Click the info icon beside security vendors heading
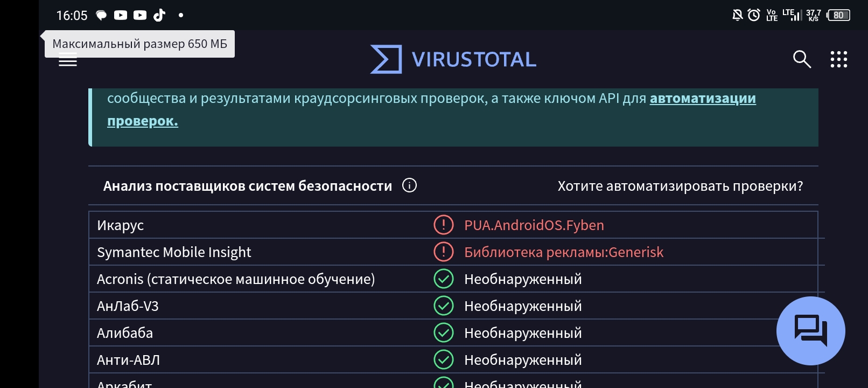The width and height of the screenshot is (868, 388). pyautogui.click(x=409, y=185)
